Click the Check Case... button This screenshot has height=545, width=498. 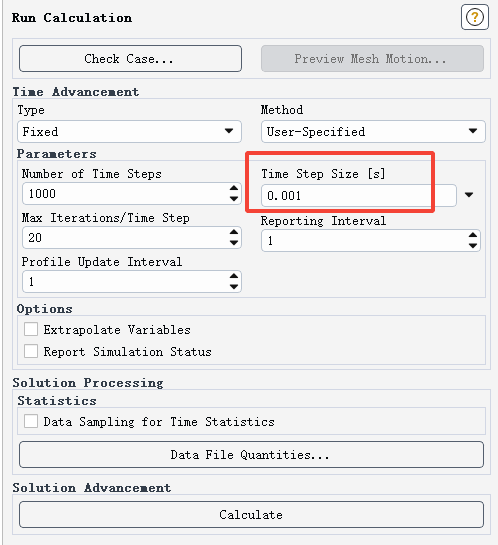130,58
